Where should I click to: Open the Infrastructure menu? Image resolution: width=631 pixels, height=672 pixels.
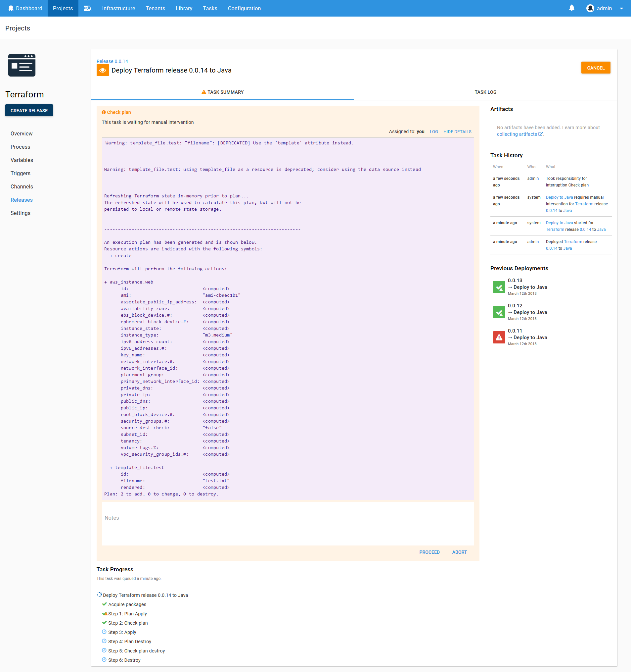pyautogui.click(x=118, y=8)
